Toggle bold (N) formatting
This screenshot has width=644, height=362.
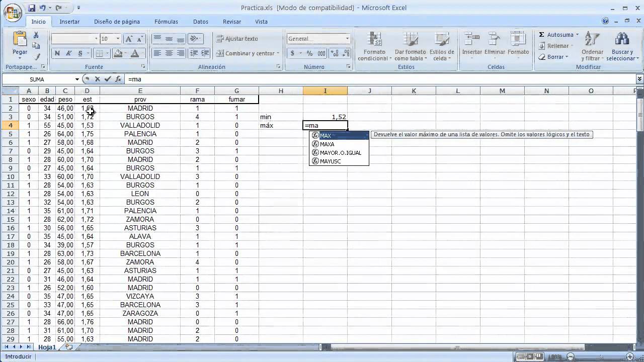57,53
